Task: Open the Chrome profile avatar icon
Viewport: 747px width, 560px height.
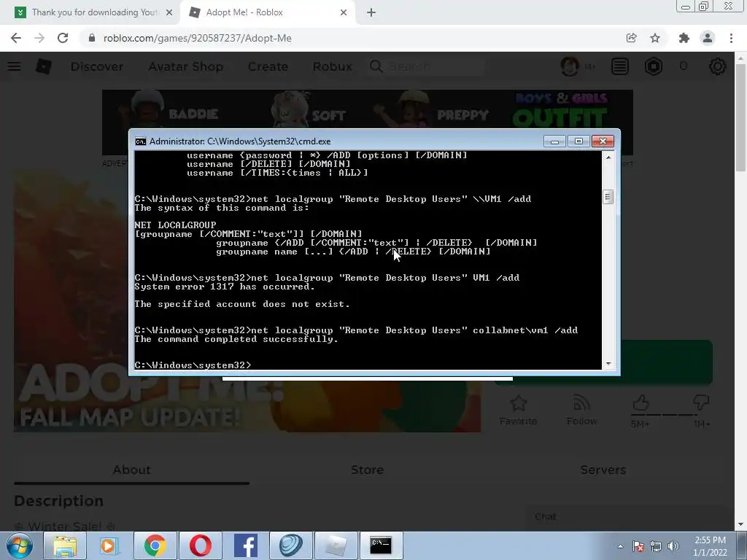Action: coord(708,38)
